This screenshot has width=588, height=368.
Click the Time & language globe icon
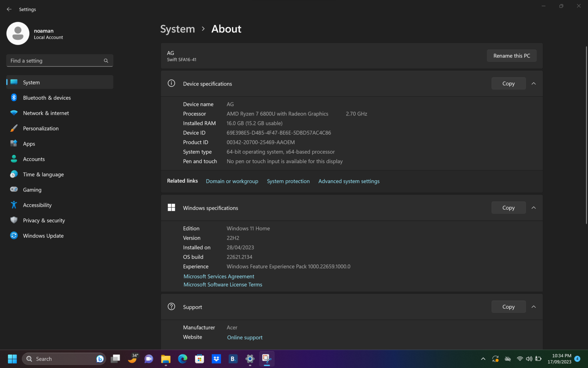tap(14, 174)
